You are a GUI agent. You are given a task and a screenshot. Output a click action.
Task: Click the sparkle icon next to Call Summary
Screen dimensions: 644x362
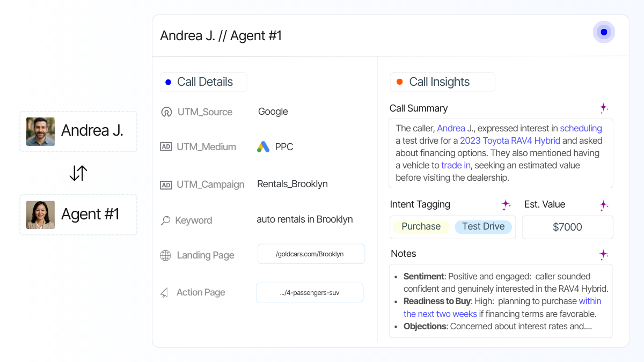[604, 108]
